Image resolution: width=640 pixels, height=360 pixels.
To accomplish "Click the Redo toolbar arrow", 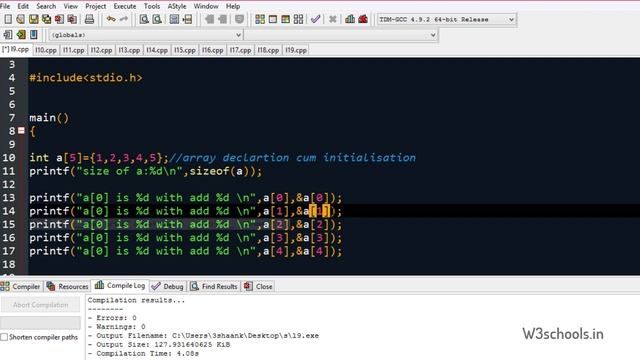I will click(x=124, y=19).
